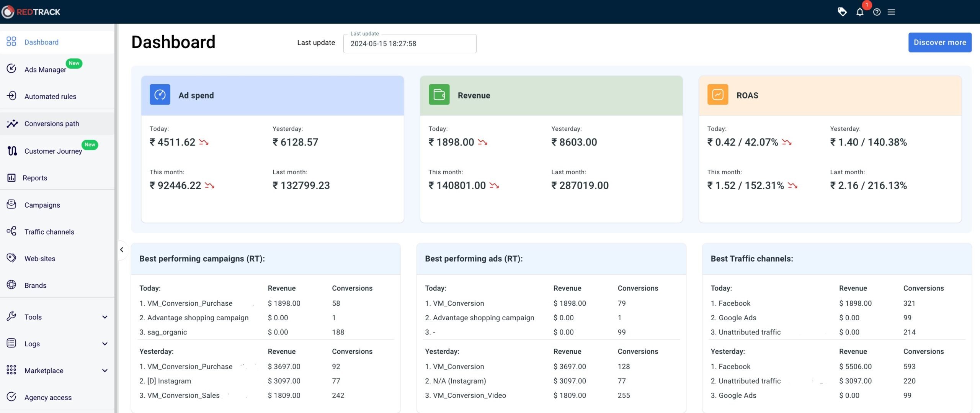Screen dimensions: 980x413
Task: Click the ROAS chart icon
Action: point(717,95)
